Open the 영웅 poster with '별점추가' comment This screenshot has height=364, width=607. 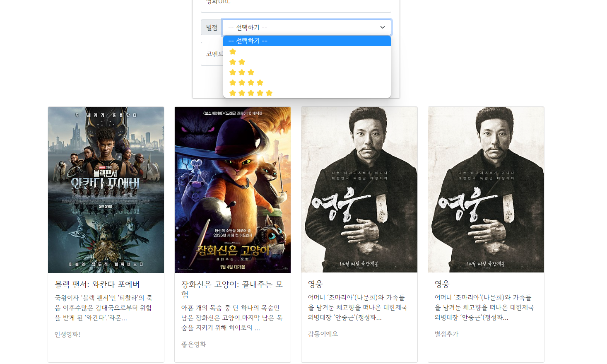(x=486, y=190)
